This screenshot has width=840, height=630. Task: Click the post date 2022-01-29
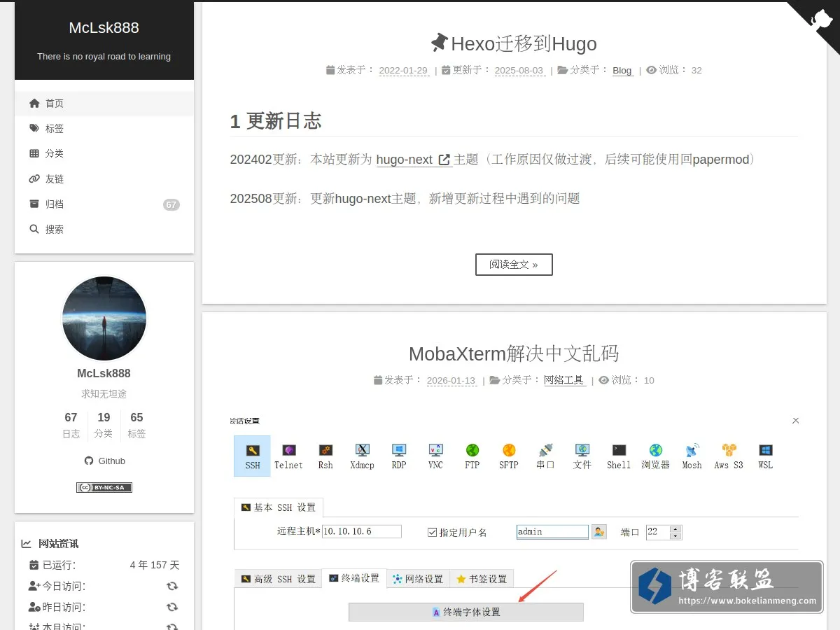coord(403,70)
